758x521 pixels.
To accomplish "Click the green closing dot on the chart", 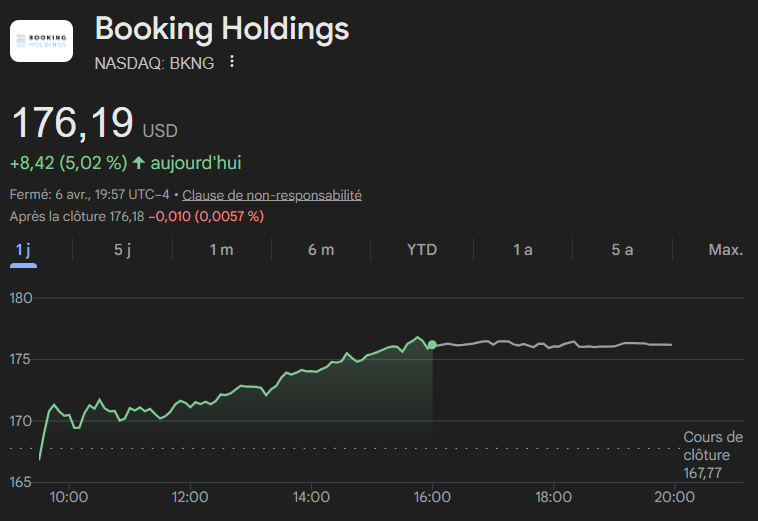I will (x=432, y=345).
